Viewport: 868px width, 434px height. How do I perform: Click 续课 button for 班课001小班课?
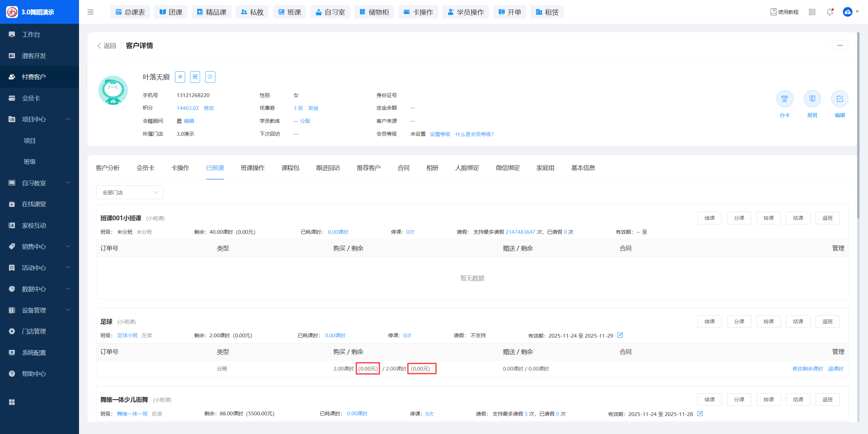pos(709,218)
